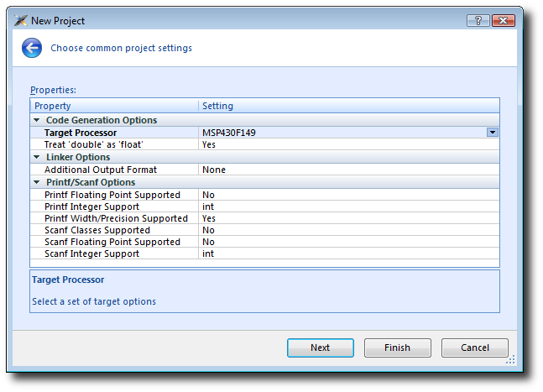Screen dimensions: 543x392
Task: Open the Target Processor dropdown arrow
Action: click(x=493, y=133)
